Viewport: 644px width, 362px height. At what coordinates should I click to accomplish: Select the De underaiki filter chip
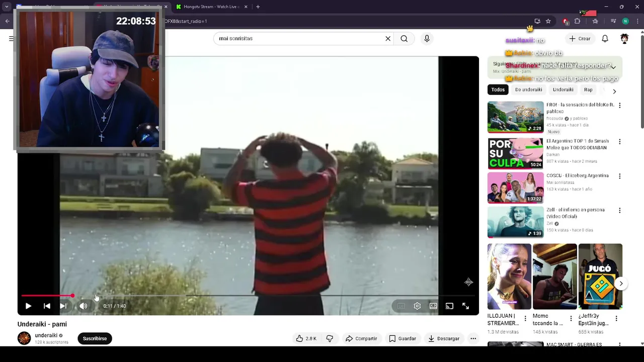click(528, 89)
